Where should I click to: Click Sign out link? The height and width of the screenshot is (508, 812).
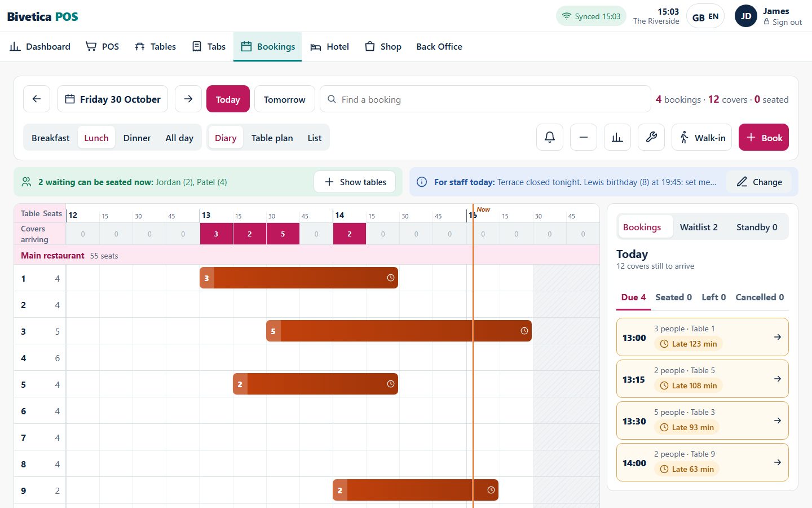point(783,22)
